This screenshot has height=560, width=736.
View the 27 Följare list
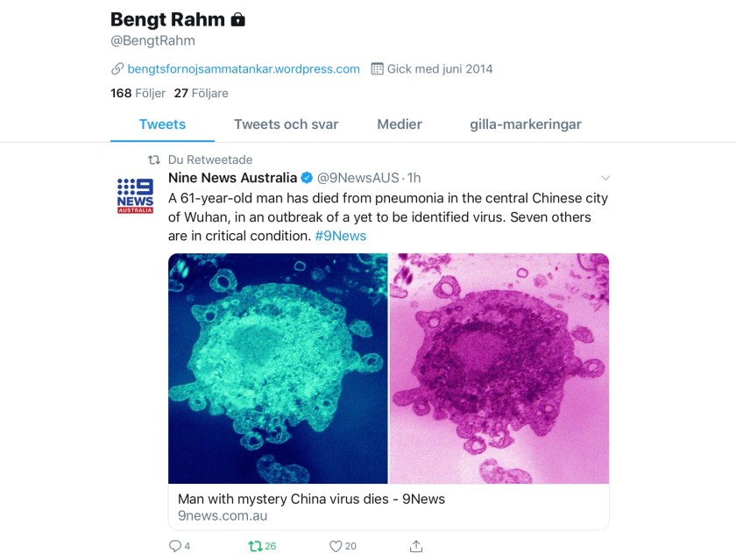201,93
